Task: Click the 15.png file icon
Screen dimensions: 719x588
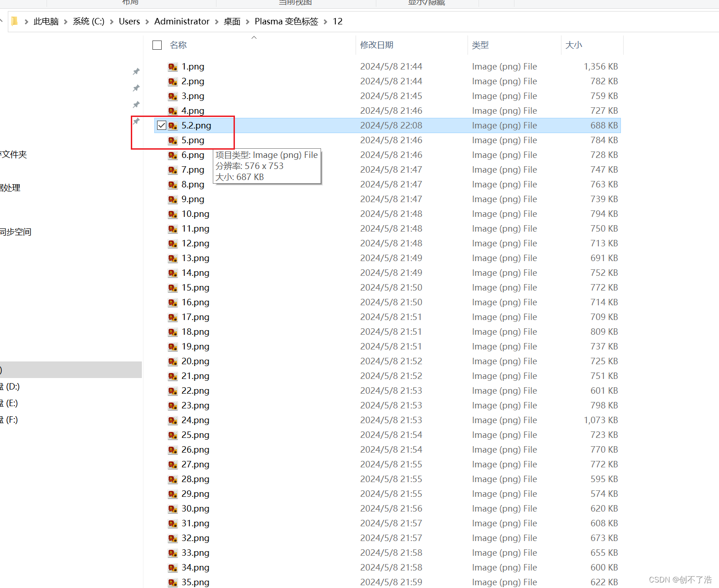Action: 173,288
